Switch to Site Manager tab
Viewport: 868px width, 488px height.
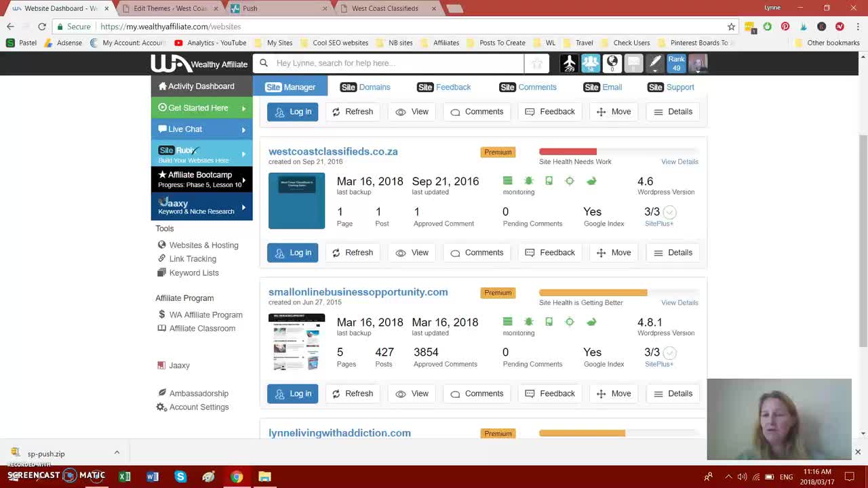(x=290, y=87)
